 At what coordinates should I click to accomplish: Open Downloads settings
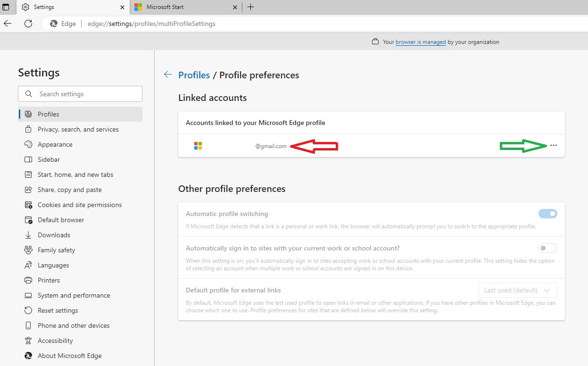(x=80, y=235)
